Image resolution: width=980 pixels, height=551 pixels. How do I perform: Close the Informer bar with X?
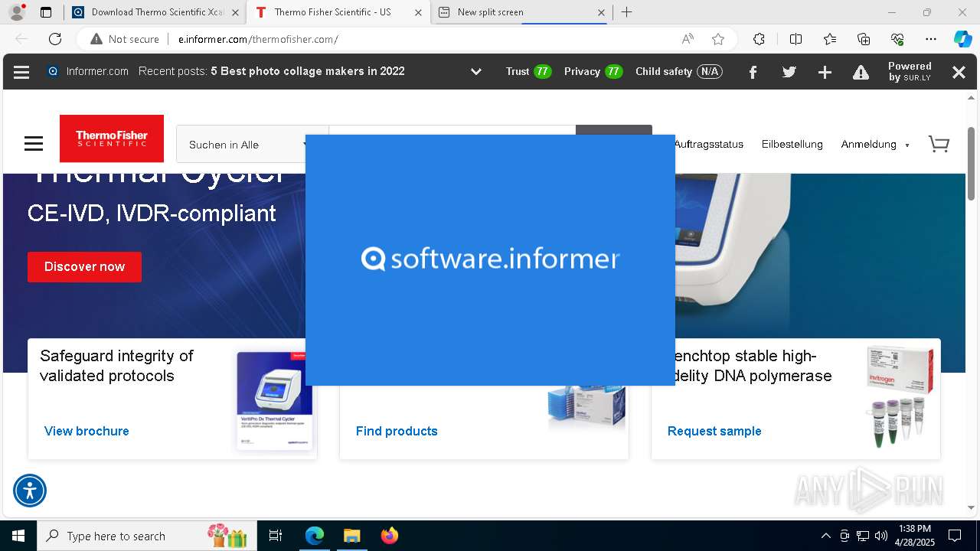[x=959, y=72]
